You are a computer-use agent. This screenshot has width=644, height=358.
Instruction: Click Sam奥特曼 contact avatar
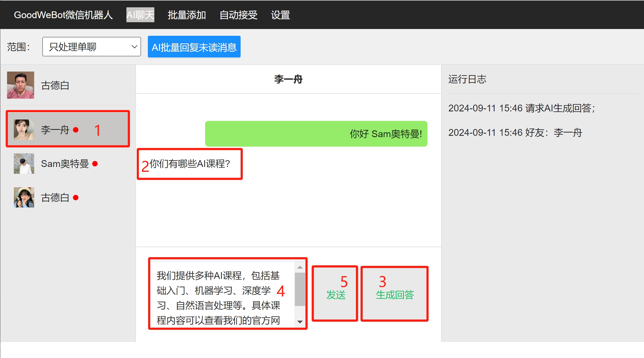pos(24,164)
